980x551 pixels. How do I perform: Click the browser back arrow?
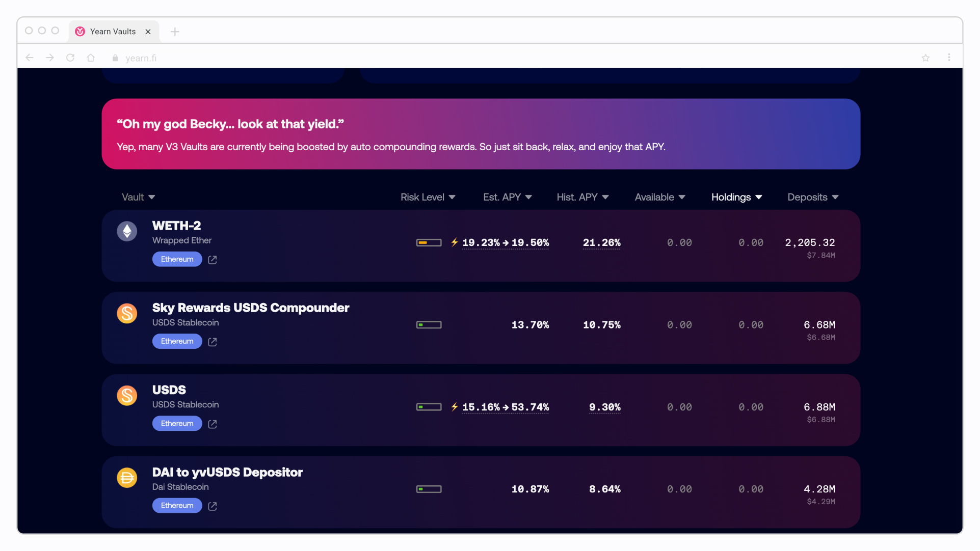(30, 58)
